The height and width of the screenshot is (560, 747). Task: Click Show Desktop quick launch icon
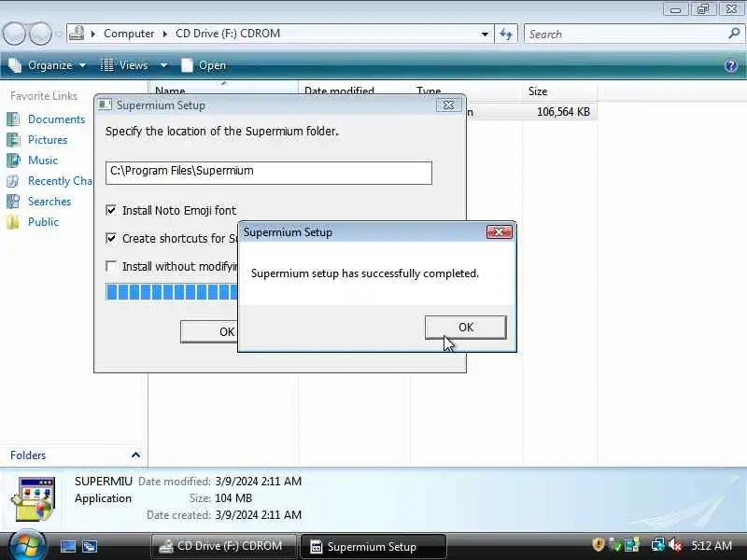pos(67,546)
